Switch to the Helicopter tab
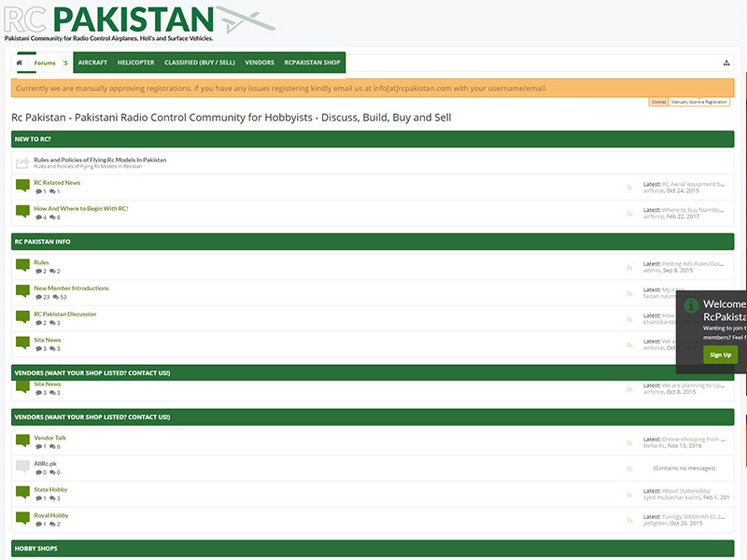This screenshot has height=560, width=747. [135, 63]
